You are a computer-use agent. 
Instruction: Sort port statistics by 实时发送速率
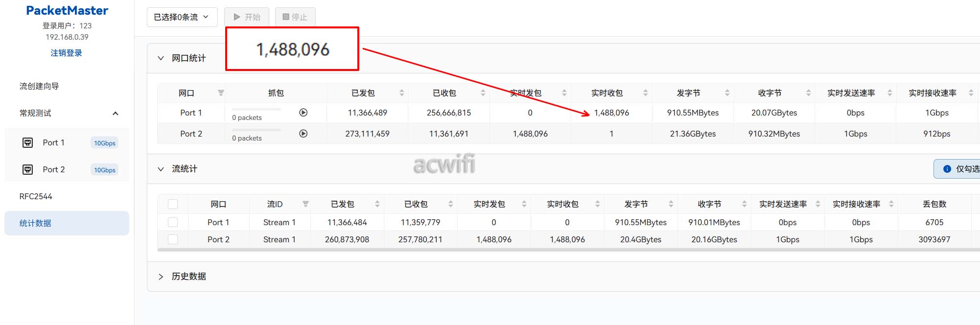point(889,93)
